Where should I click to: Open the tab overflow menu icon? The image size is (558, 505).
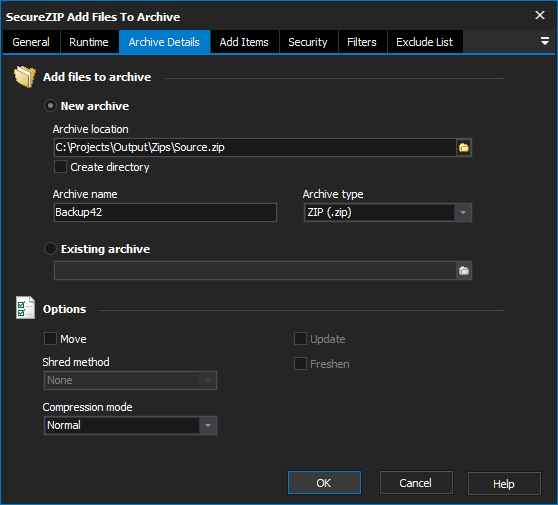[544, 41]
